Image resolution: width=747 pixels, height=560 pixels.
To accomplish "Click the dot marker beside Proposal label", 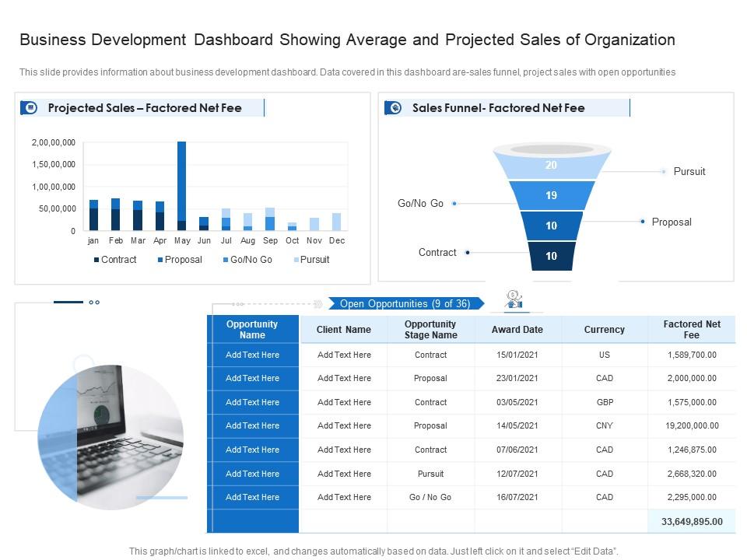I will click(x=642, y=220).
